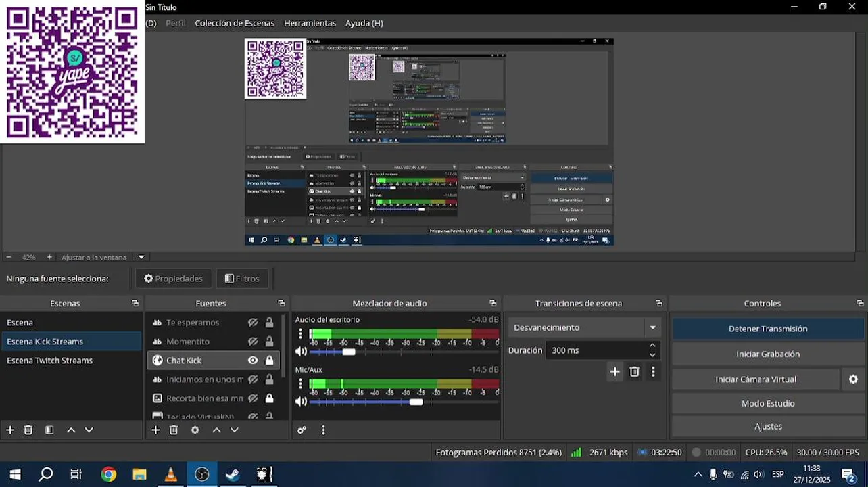The height and width of the screenshot is (487, 868).
Task: Zoom out preview with minus icon
Action: tap(9, 257)
